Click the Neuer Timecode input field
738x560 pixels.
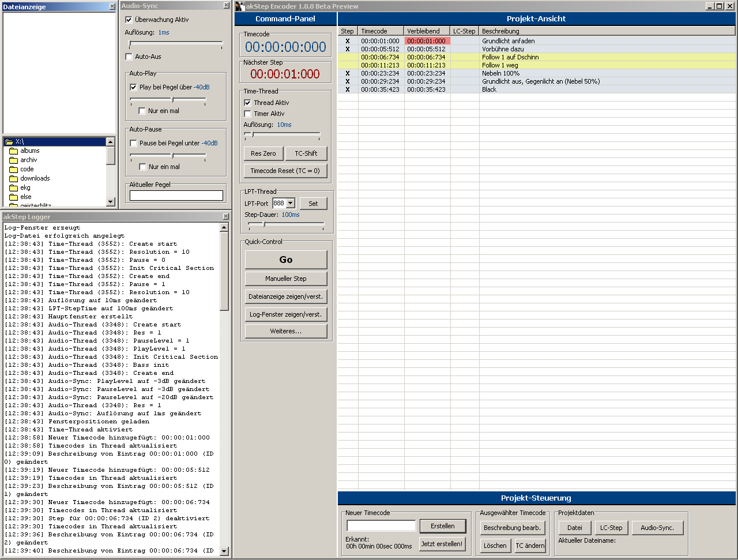point(381,525)
